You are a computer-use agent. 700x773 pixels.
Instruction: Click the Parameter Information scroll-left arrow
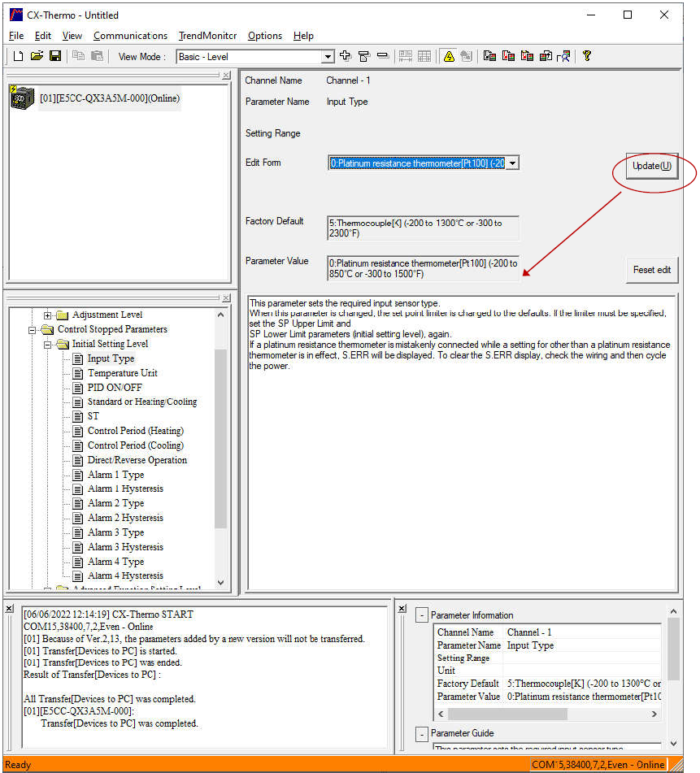(441, 714)
